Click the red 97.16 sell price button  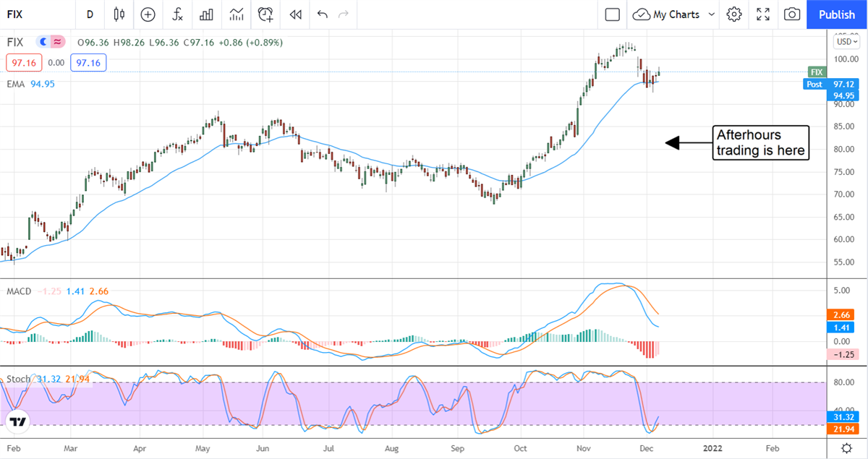point(23,63)
